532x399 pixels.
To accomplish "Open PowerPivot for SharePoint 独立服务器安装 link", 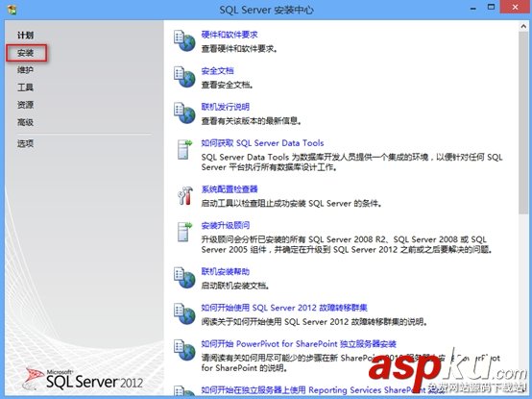I will (299, 343).
